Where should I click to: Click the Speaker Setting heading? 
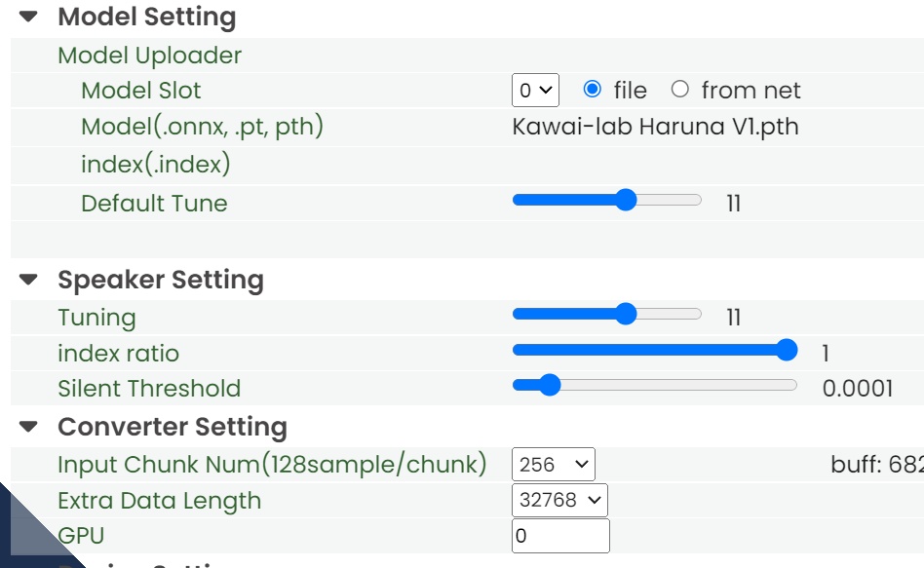tap(161, 281)
